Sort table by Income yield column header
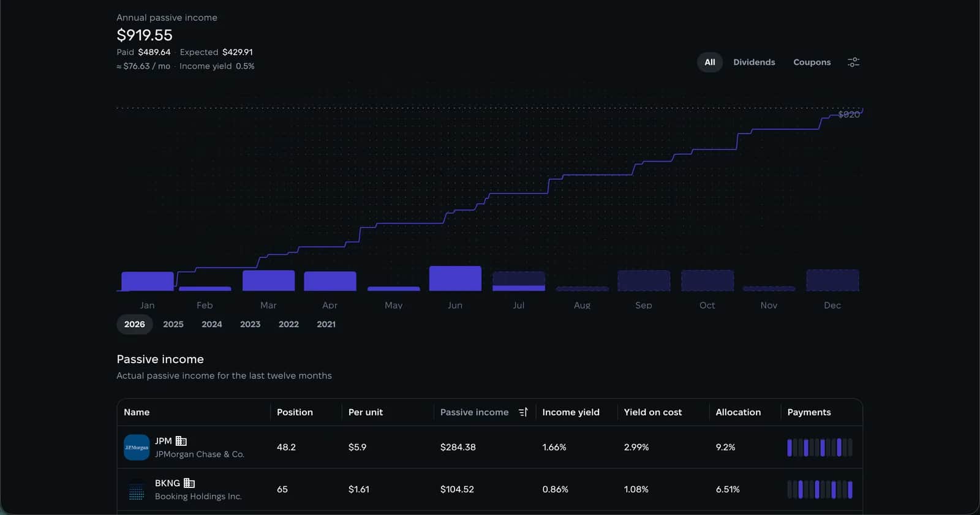The width and height of the screenshot is (980, 515). [571, 412]
